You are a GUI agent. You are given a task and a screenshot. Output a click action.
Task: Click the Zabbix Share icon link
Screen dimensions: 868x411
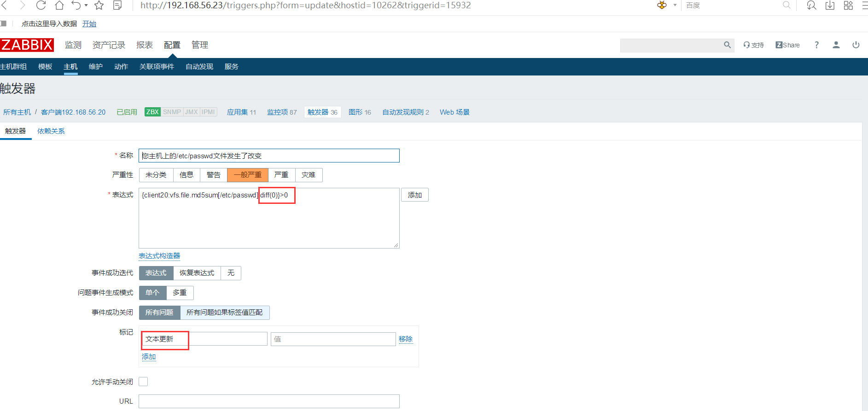click(787, 45)
